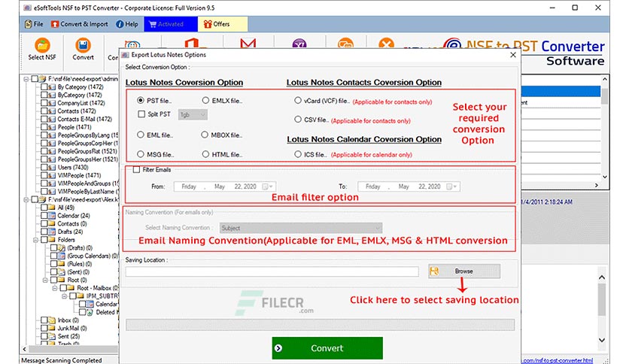Viewport: 629px width, 364px height.
Task: Click the JunkMail (0) folder icon
Action: coord(52,328)
